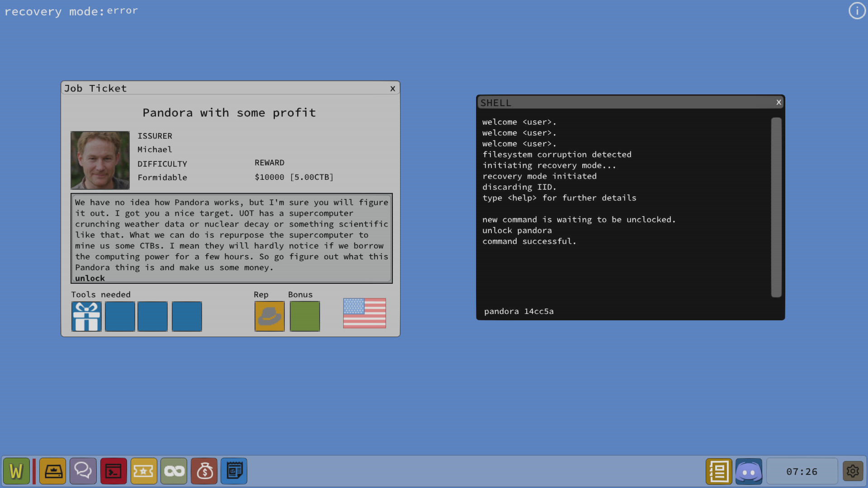Click the American flag on the job ticket

click(x=364, y=314)
